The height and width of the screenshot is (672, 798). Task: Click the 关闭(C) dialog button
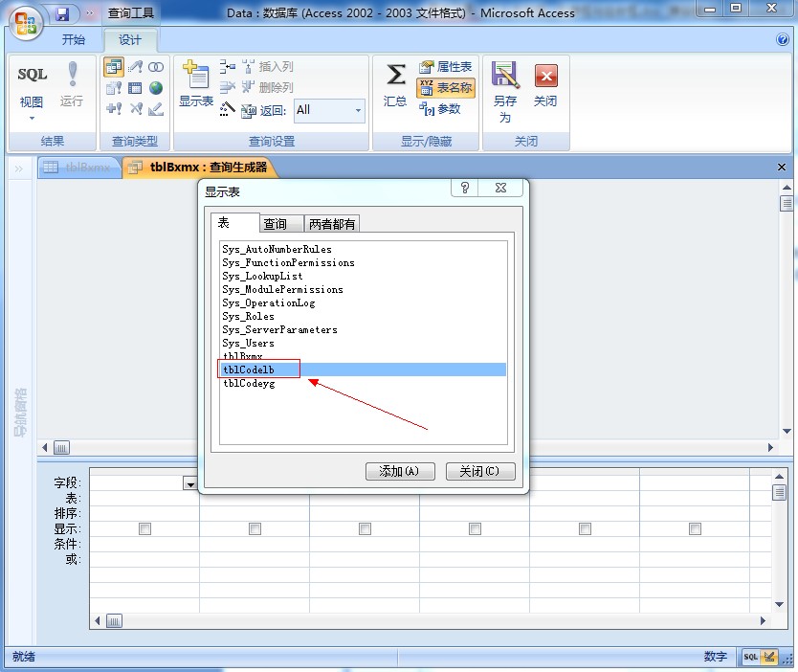(x=480, y=471)
